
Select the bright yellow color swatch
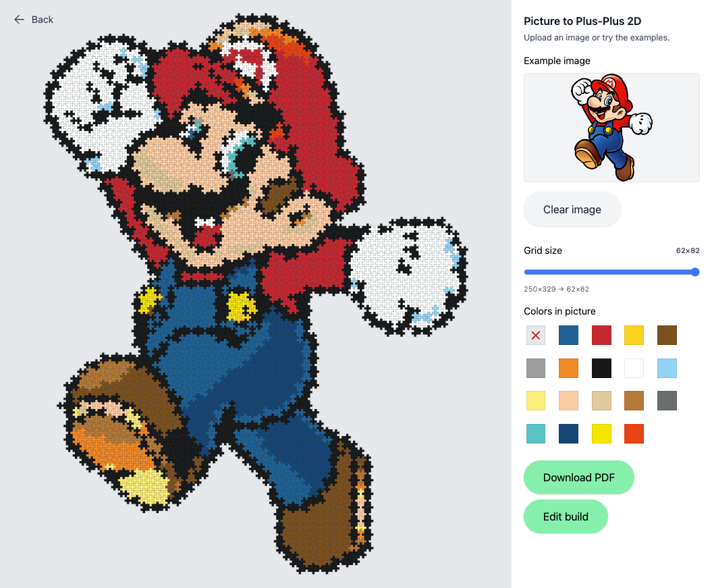[x=602, y=433]
